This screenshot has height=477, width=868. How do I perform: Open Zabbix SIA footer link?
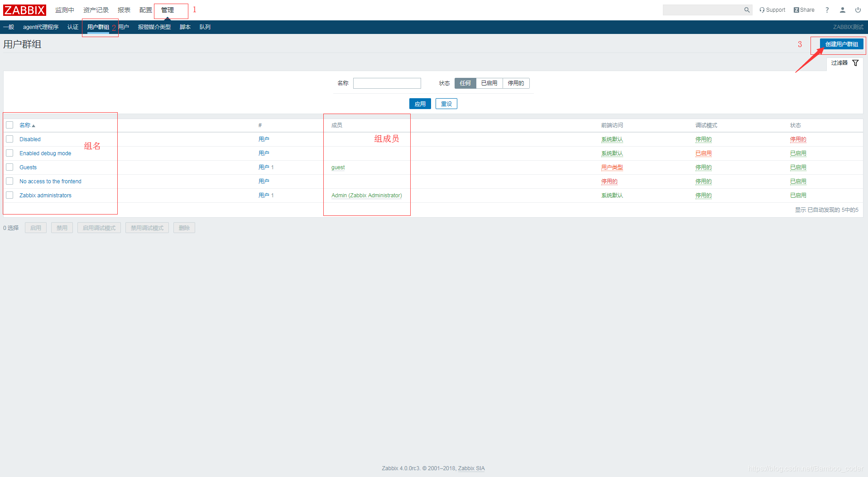click(471, 468)
